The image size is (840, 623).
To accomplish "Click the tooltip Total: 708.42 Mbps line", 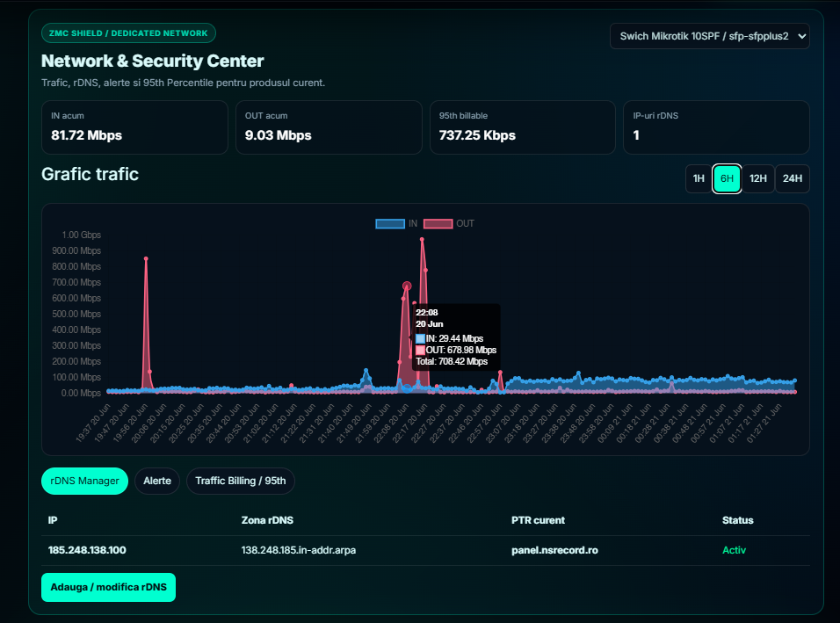I will tap(452, 362).
